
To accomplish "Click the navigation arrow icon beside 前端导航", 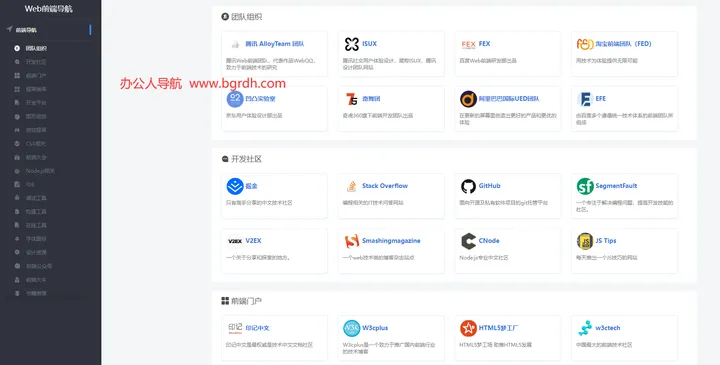I will (9, 29).
